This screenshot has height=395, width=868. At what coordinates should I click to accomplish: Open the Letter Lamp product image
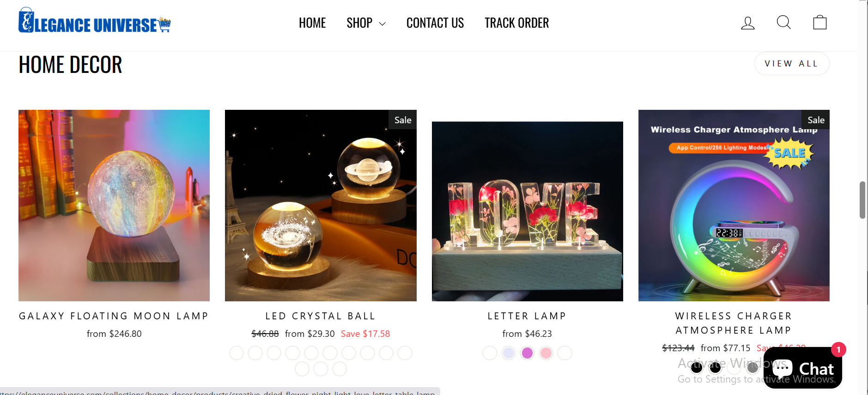[x=527, y=211]
